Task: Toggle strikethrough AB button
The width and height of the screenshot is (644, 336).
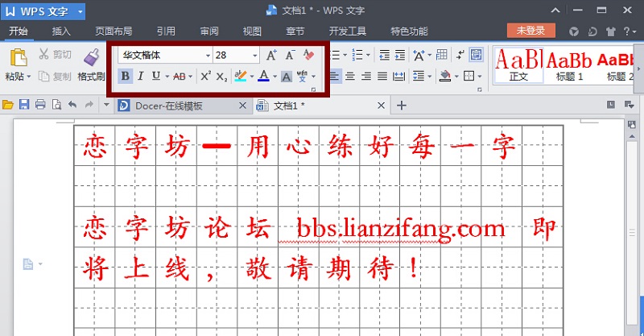Action: point(180,77)
